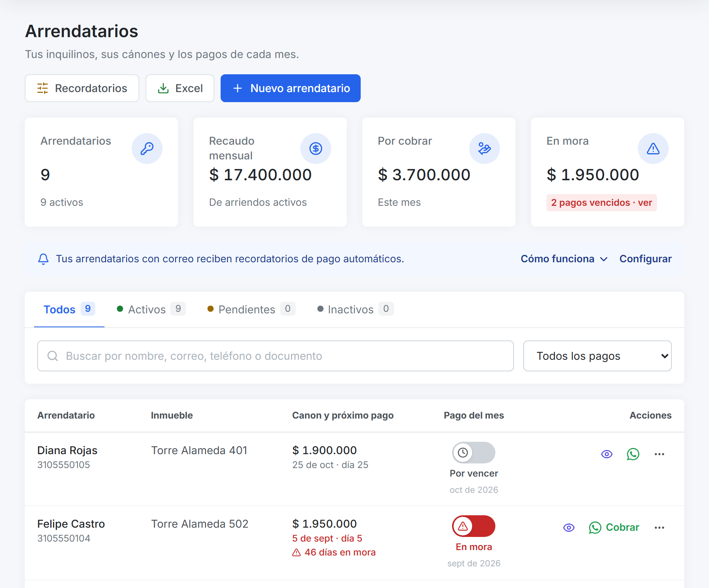Switch to the Inactivos tab
The height and width of the screenshot is (588, 709).
[x=355, y=309]
